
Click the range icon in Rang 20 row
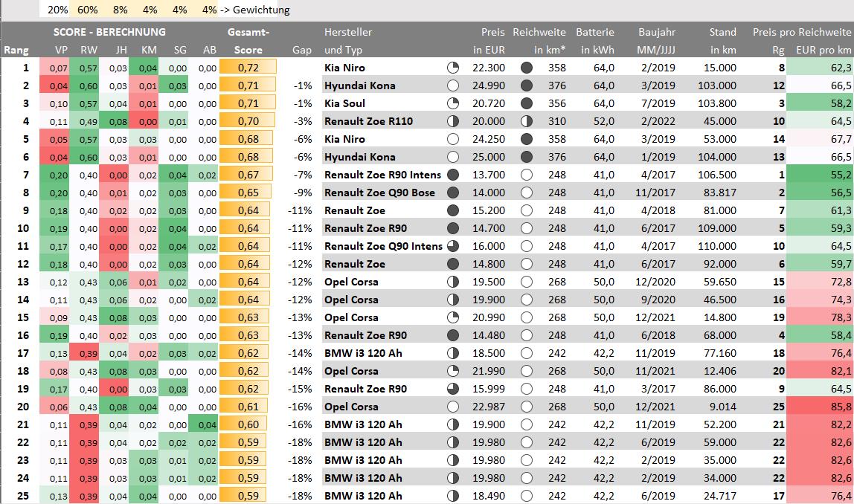pos(526,407)
